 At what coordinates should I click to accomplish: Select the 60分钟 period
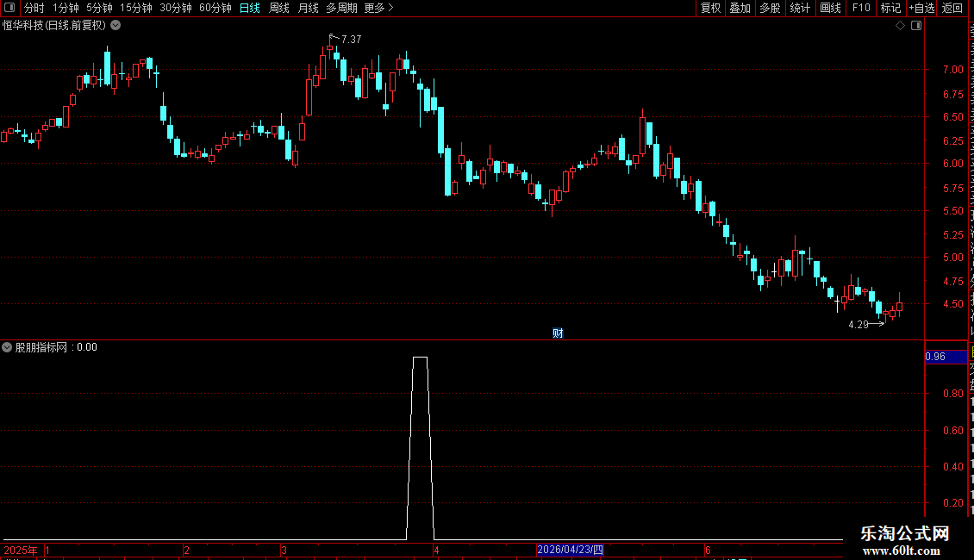click(215, 8)
